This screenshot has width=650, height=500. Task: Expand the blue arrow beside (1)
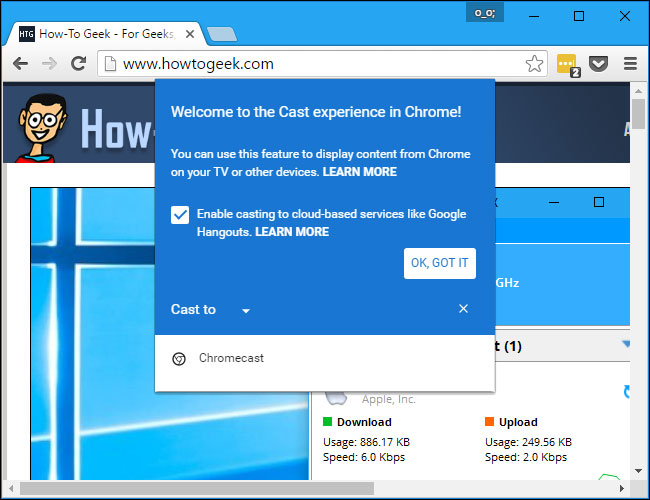coord(626,344)
